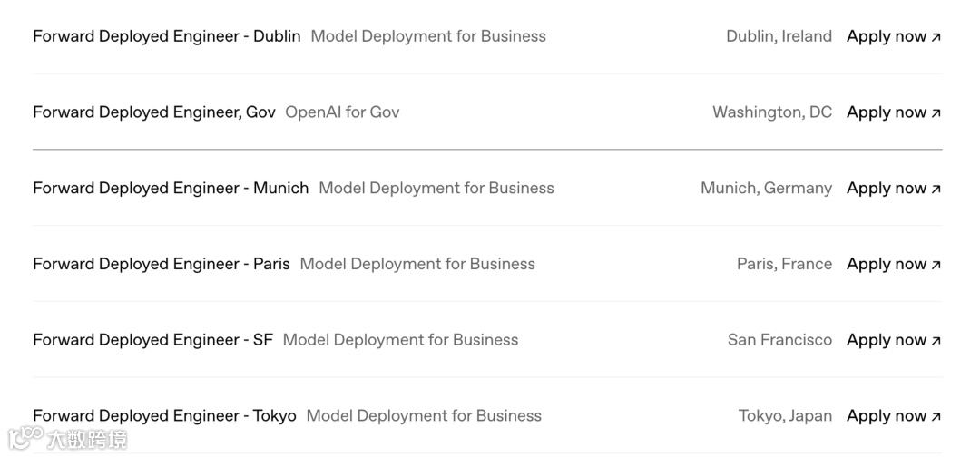Click the watermark logo in bottom corner
Screen dimensions: 980x457
(x=68, y=439)
